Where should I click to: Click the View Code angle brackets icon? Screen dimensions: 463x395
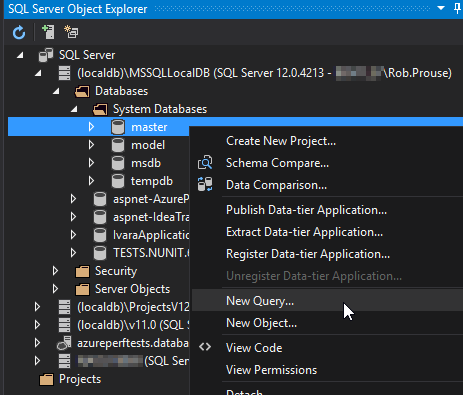click(205, 347)
